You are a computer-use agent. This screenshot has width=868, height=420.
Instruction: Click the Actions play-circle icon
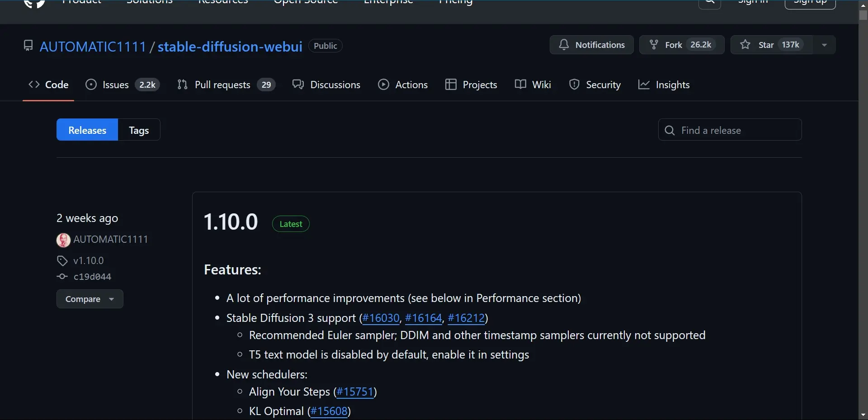pos(383,85)
